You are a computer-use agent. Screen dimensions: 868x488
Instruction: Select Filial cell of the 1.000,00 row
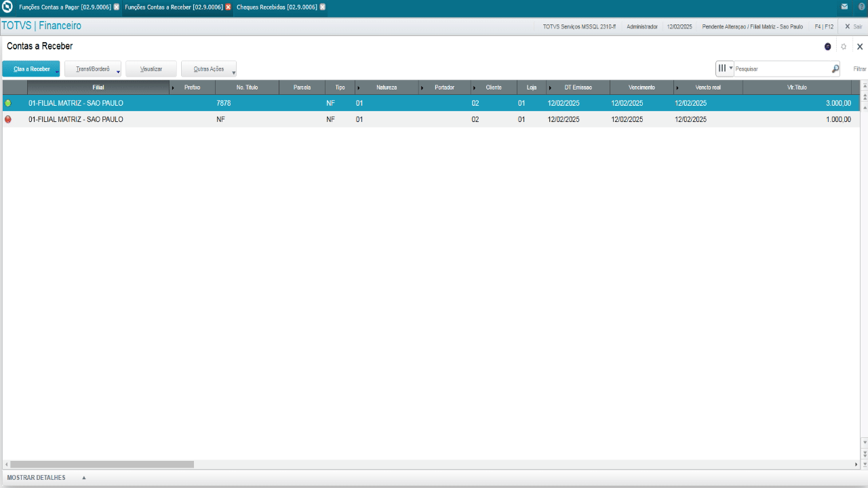98,119
